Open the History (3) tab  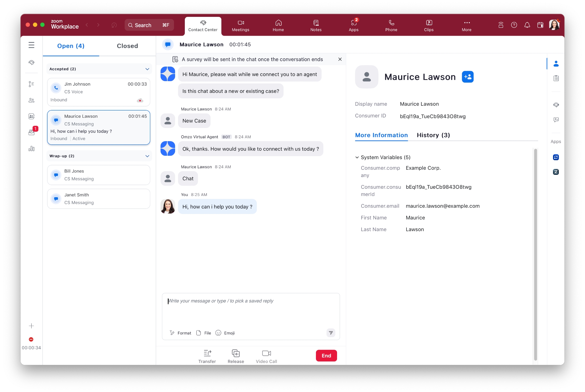pyautogui.click(x=433, y=135)
